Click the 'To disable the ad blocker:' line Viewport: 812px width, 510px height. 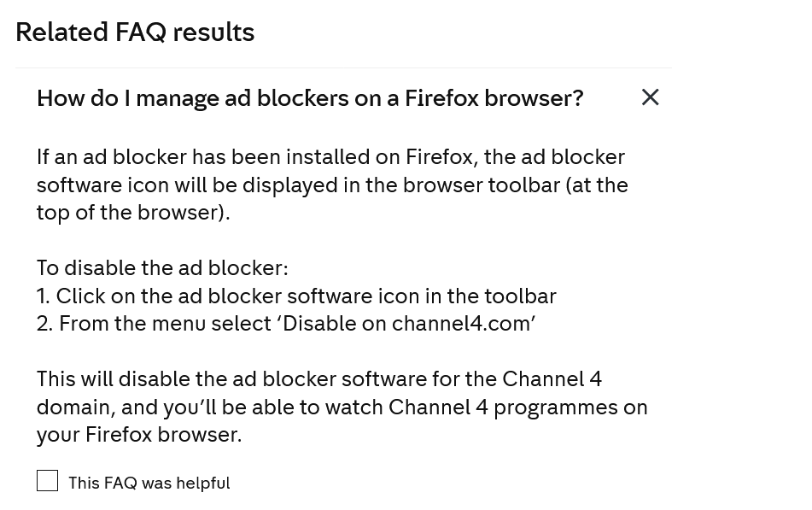tap(162, 267)
